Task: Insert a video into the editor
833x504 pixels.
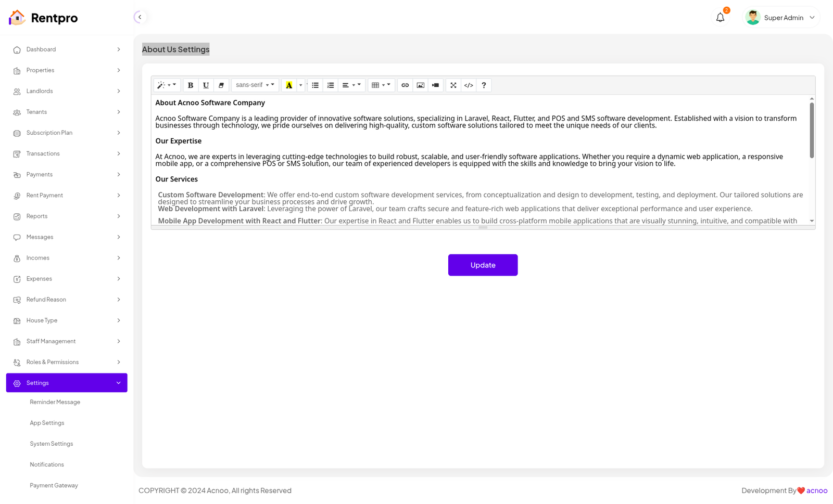Action: 435,85
